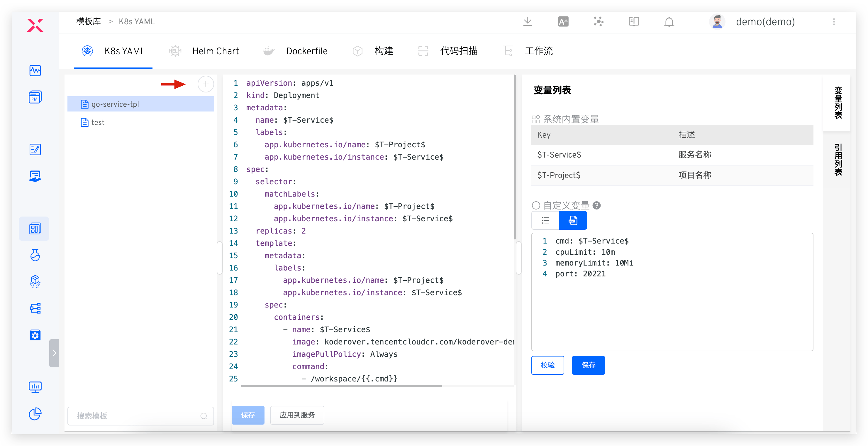Click the search magnifier icon in template search
The width and height of the screenshot is (868, 446).
pos(204,416)
